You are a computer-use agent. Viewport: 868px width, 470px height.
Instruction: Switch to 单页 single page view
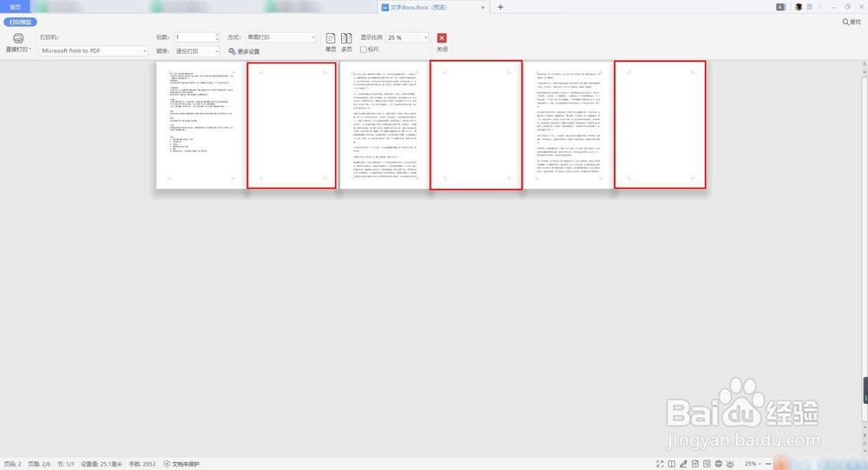pos(331,42)
